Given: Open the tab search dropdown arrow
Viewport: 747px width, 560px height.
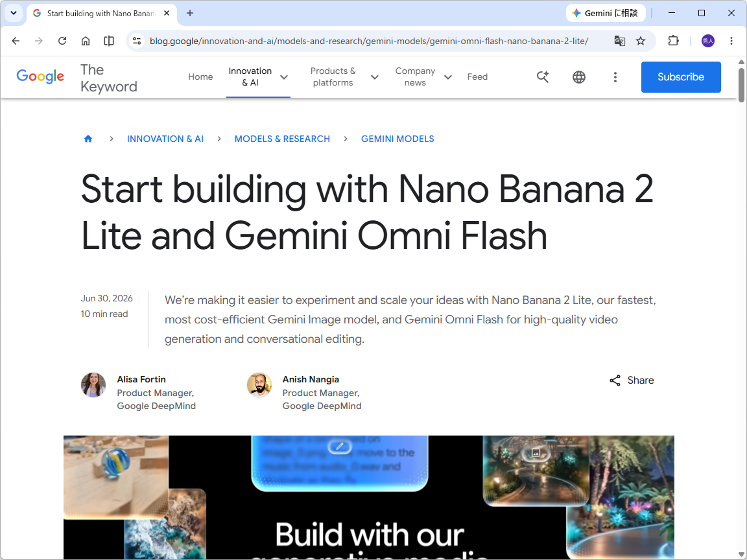Looking at the screenshot, I should tap(14, 14).
